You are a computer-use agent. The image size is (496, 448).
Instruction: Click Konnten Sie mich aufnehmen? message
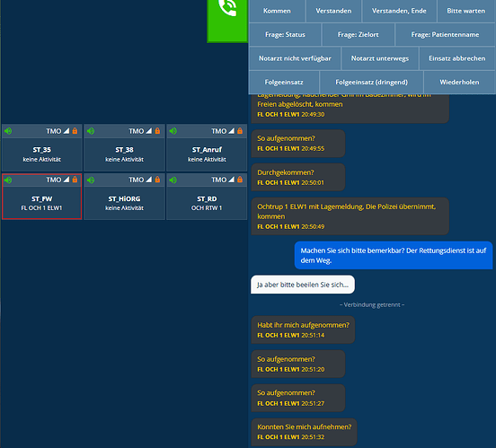304,432
